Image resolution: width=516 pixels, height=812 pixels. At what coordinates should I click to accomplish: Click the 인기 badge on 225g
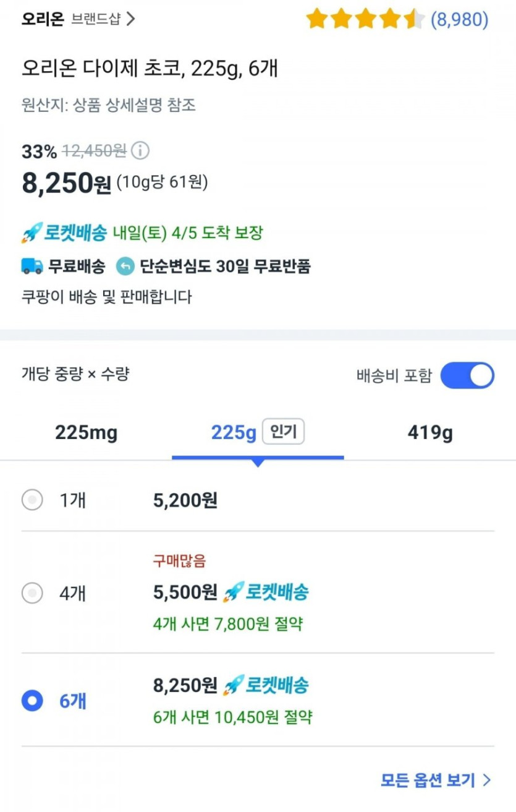[x=284, y=432]
